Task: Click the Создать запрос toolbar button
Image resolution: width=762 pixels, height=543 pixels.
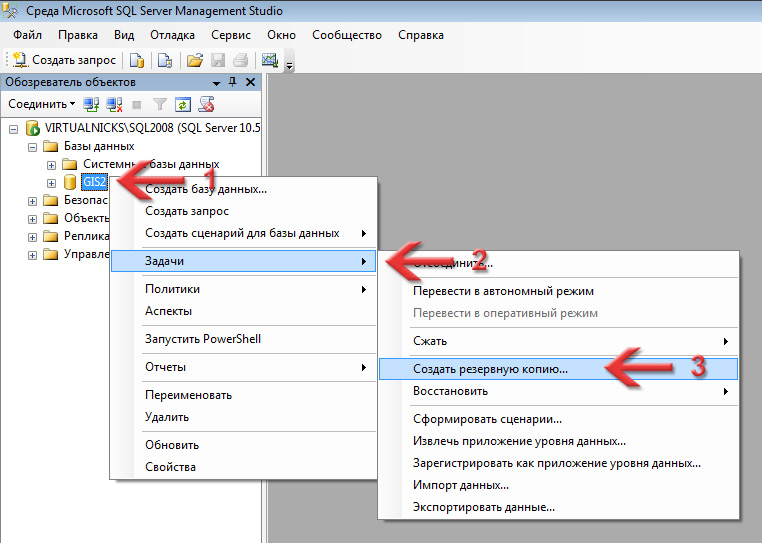Action: pos(64,60)
